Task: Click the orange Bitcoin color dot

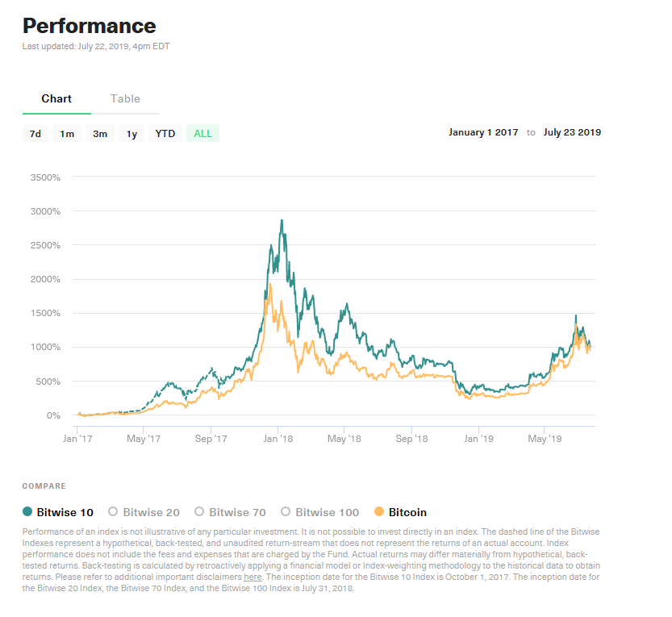Action: (380, 511)
